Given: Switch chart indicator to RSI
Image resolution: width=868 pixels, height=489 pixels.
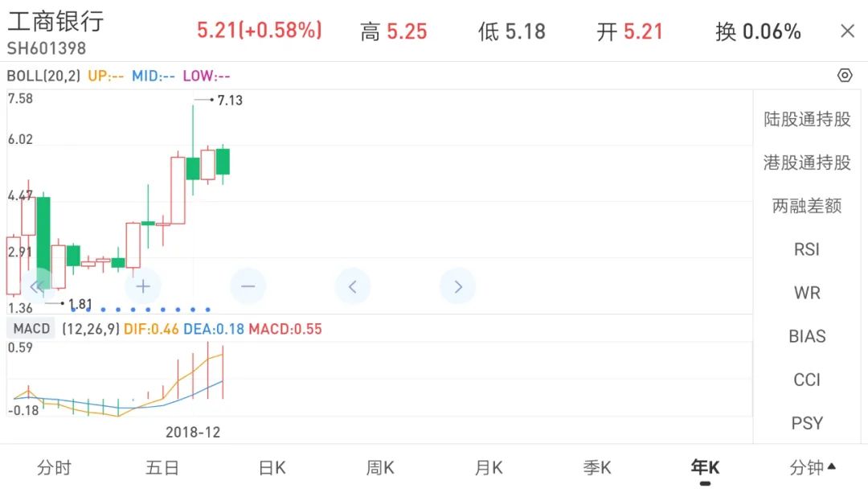Looking at the screenshot, I should (806, 249).
